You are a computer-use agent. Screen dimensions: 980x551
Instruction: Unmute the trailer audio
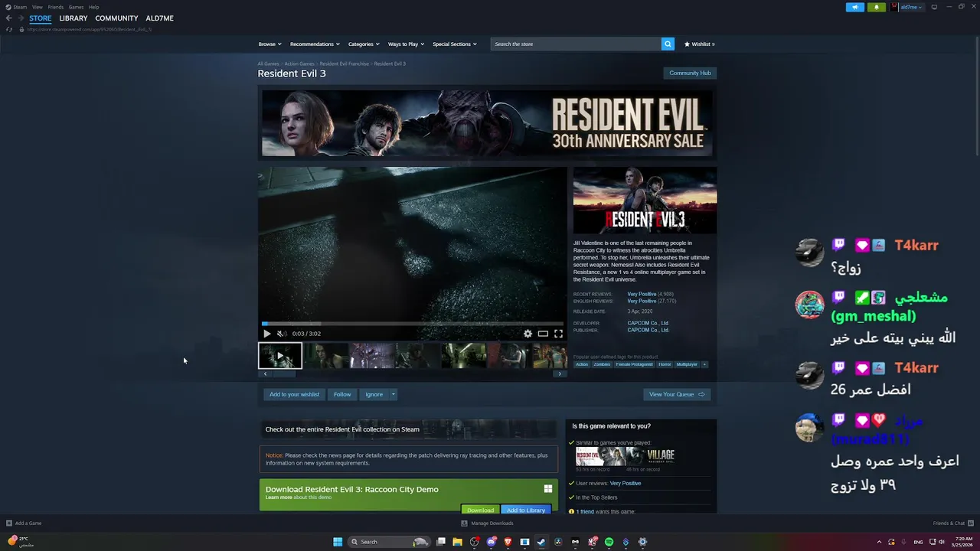point(281,334)
